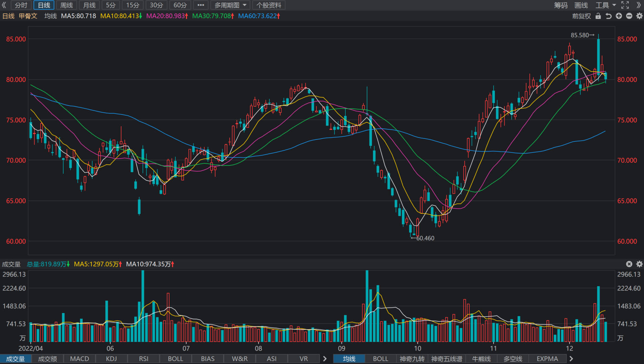Image resolution: width=644 pixels, height=364 pixels.
Task: Select the 60分 period
Action: click(x=180, y=5)
